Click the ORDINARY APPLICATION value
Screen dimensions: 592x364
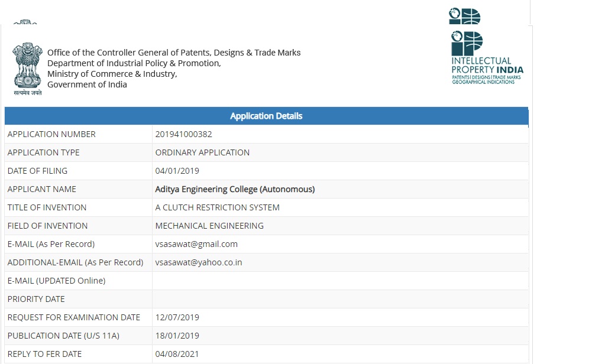tap(202, 152)
